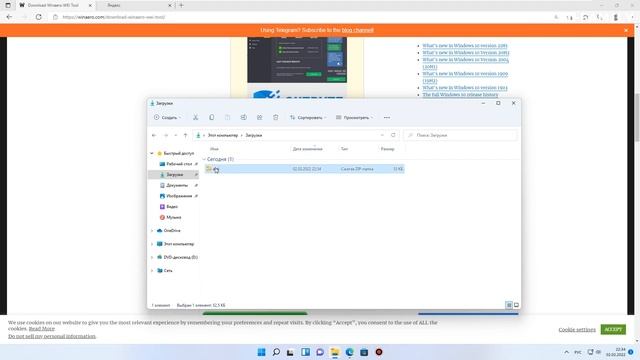This screenshot has height=360, width=640.
Task: Open What's new in Windows 10 version 21H1 link
Action: click(x=465, y=46)
